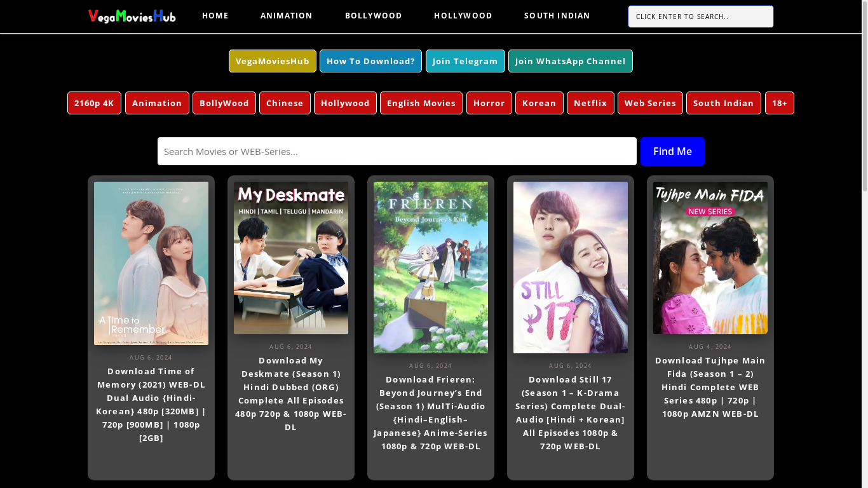Click the AUG 6, 2024 date above My Deskmate title
The image size is (868, 488).
[x=291, y=347]
